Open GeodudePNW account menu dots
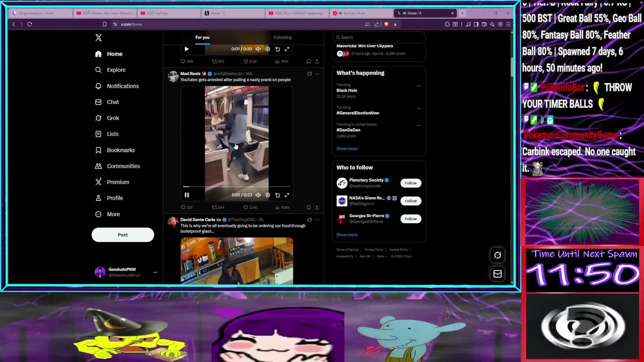The width and height of the screenshot is (644, 362). point(155,272)
